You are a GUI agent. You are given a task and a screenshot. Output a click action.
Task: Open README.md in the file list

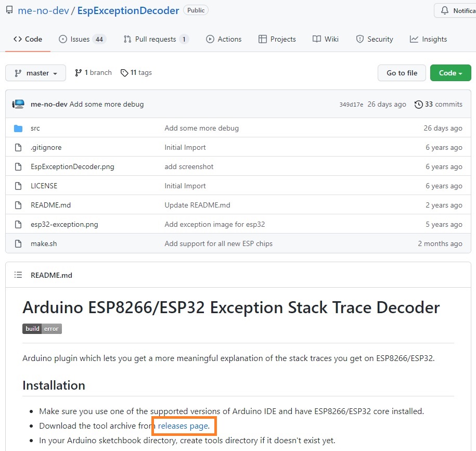pos(50,205)
